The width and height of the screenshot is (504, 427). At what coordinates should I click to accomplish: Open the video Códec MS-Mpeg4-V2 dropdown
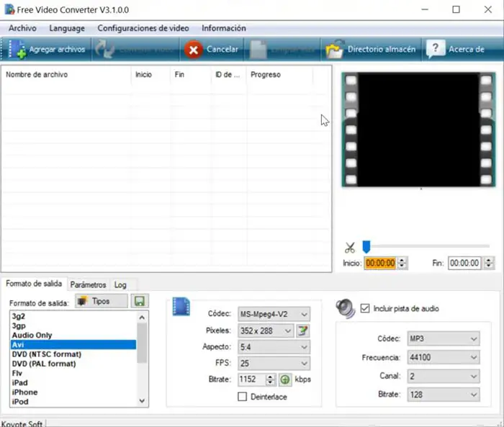point(274,314)
